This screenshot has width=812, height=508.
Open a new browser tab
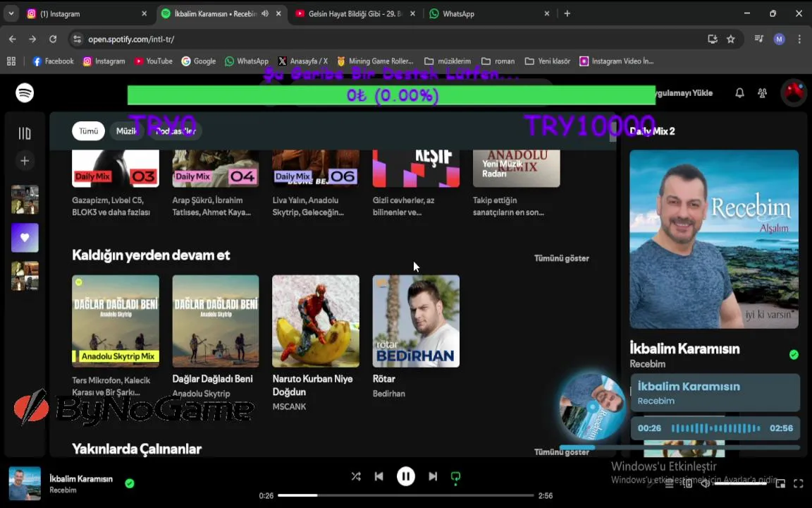[x=567, y=14]
